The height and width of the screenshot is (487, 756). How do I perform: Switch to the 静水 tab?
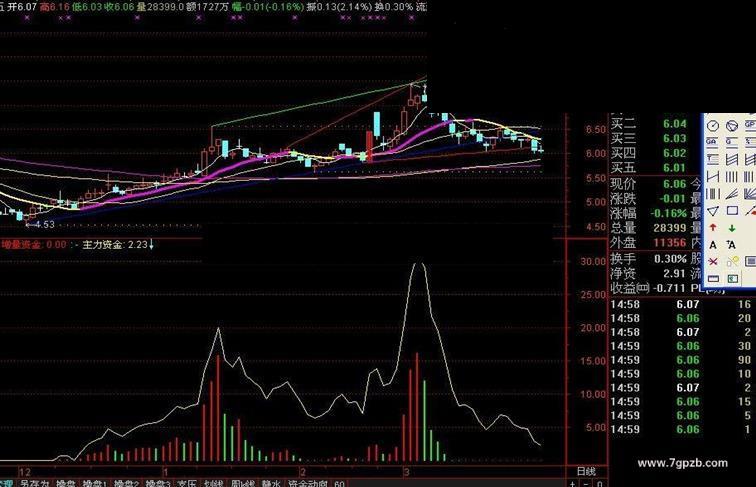[x=271, y=483]
